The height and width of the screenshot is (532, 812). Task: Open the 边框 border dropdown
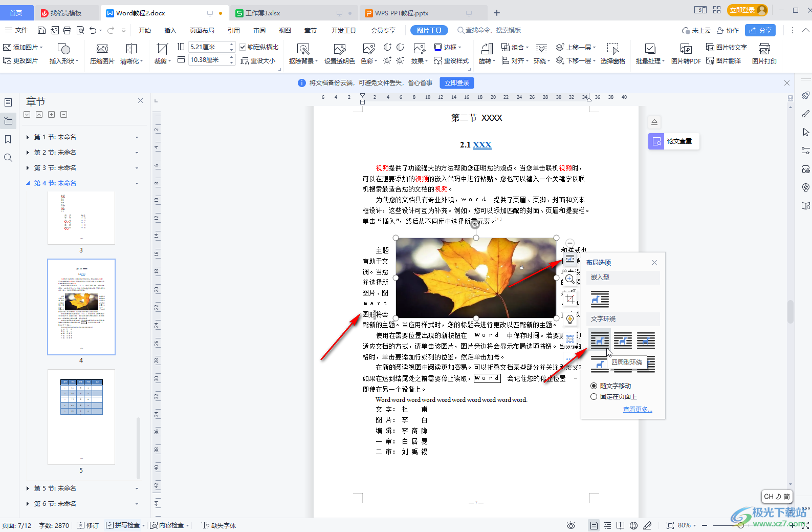[459, 47]
